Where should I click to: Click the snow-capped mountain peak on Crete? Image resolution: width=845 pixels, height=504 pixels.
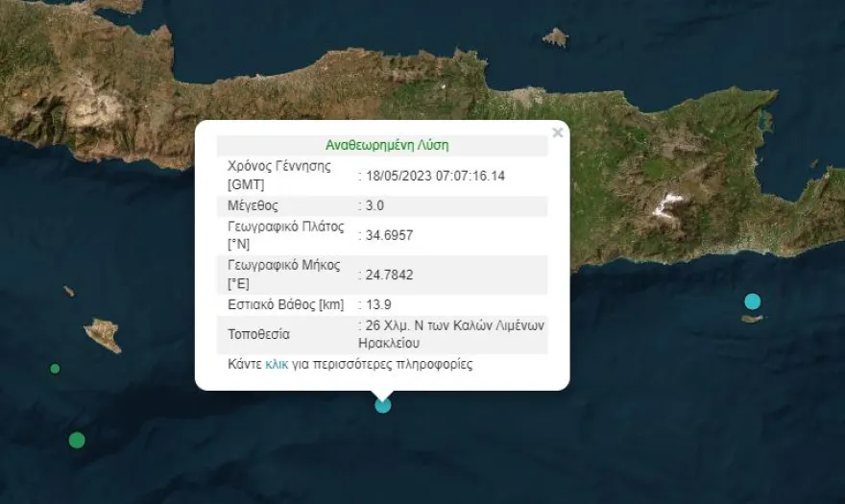668,204
